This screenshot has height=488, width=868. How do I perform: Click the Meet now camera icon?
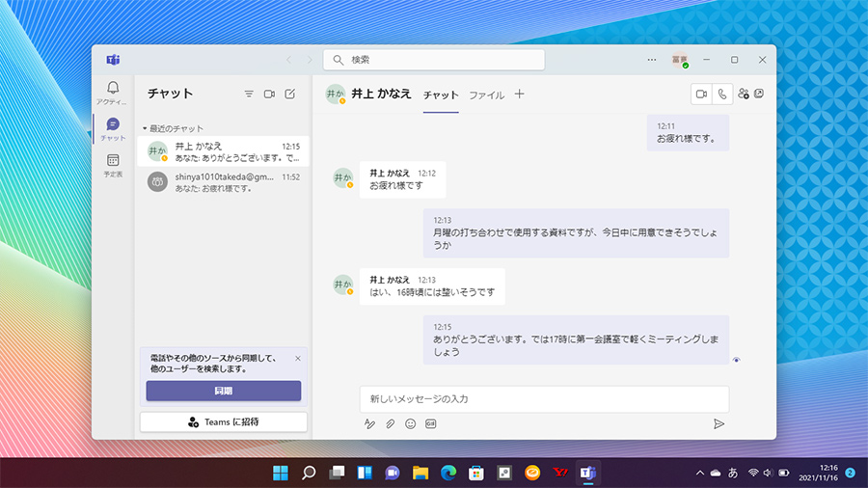pyautogui.click(x=269, y=94)
